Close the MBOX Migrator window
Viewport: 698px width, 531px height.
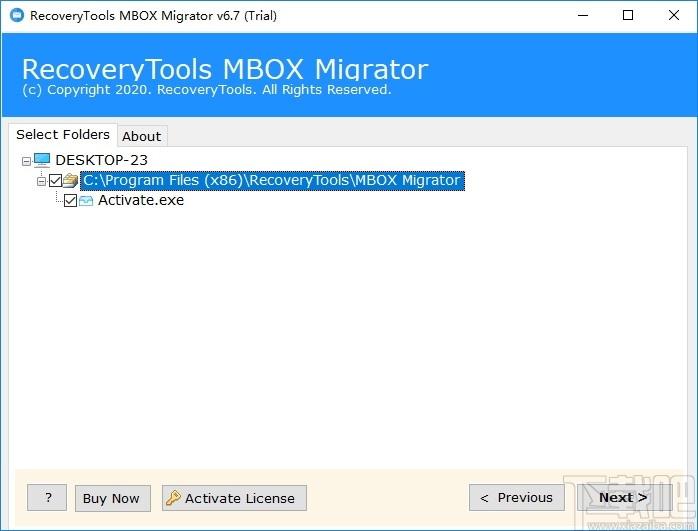[x=674, y=16]
